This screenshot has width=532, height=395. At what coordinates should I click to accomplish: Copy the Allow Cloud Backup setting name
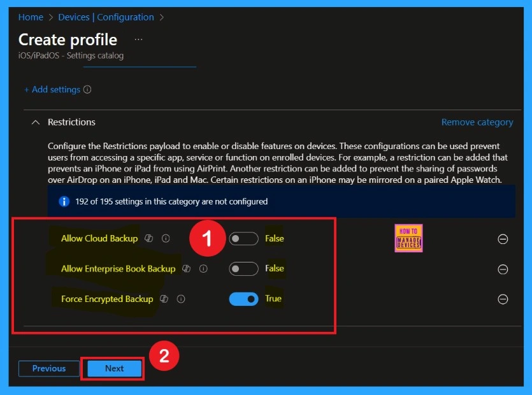[150, 238]
